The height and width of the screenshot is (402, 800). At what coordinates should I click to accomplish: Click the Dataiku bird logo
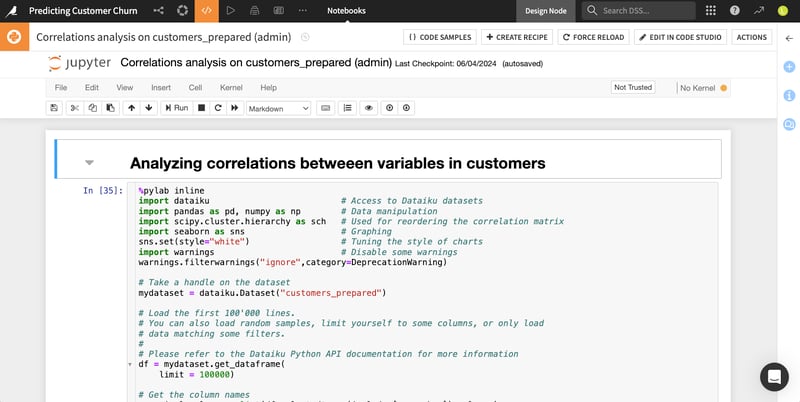click(11, 11)
